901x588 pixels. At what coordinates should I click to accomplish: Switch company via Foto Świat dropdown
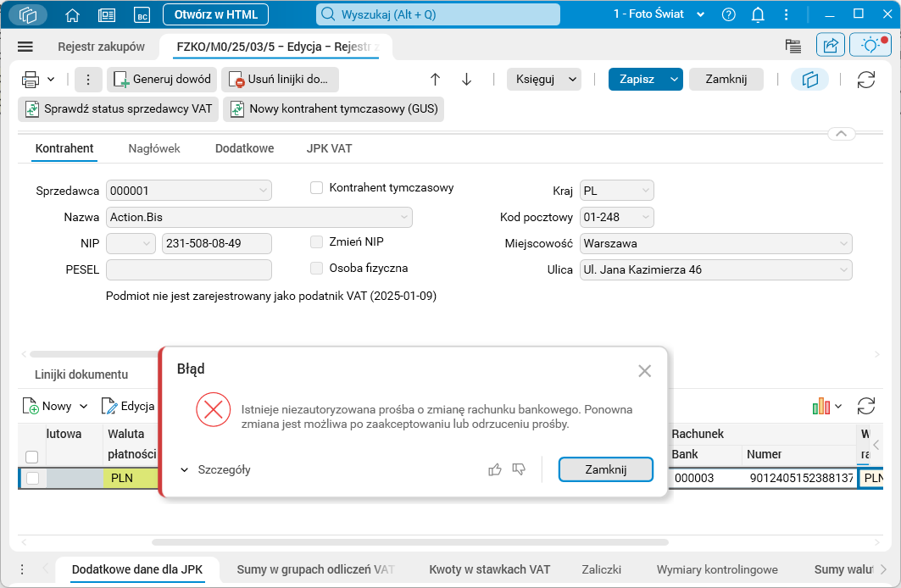coord(659,14)
